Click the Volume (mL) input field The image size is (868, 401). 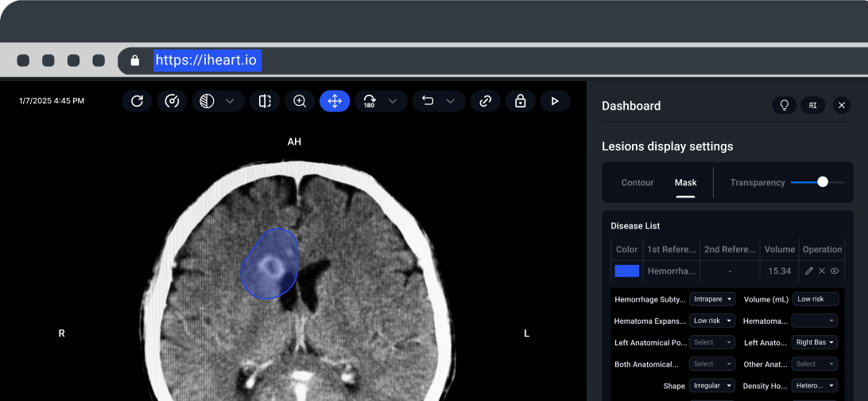point(816,299)
